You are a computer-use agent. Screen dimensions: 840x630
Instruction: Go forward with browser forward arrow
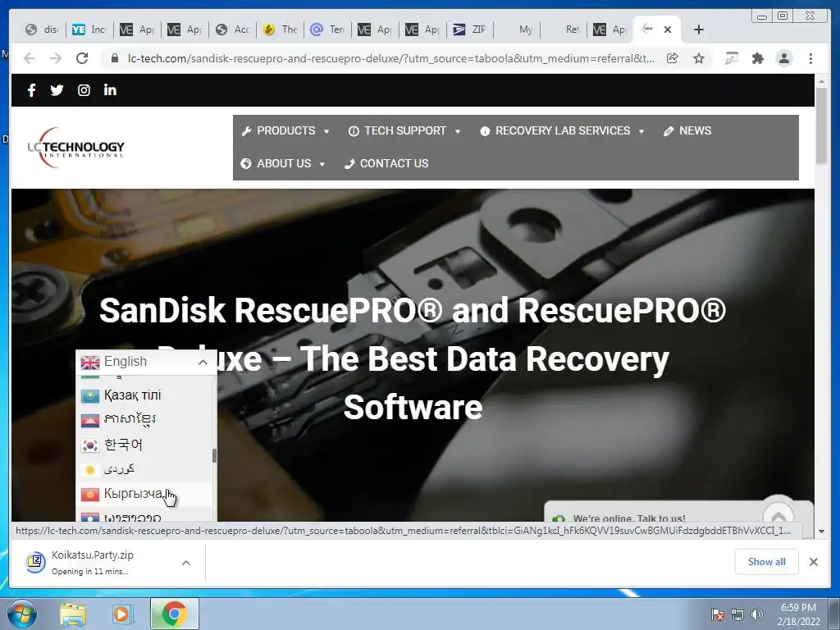(55, 58)
